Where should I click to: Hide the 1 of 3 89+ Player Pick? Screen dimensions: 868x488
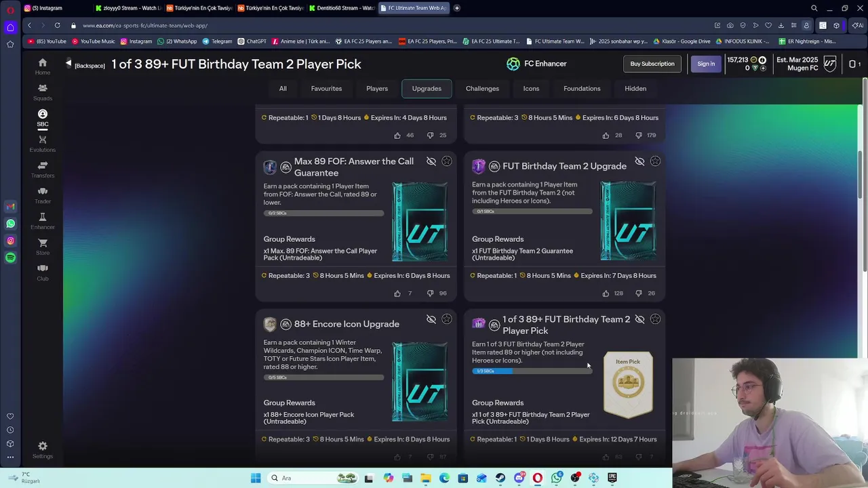(639, 319)
